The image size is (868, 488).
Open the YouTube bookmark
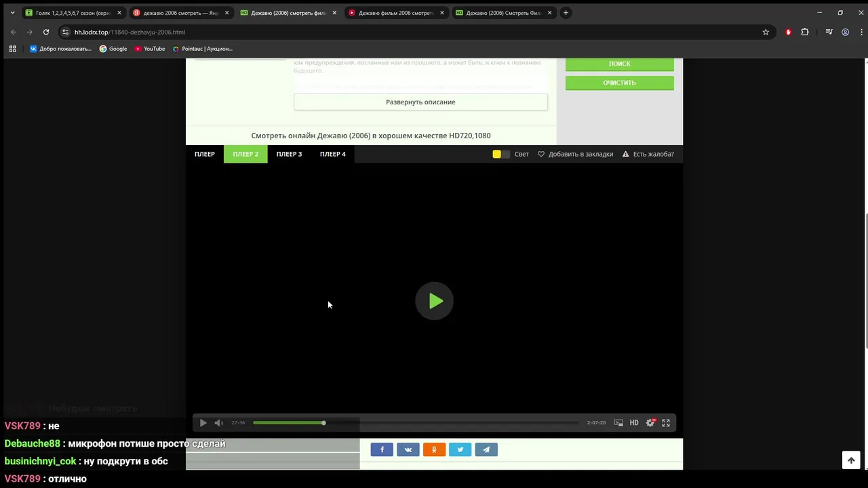click(150, 49)
